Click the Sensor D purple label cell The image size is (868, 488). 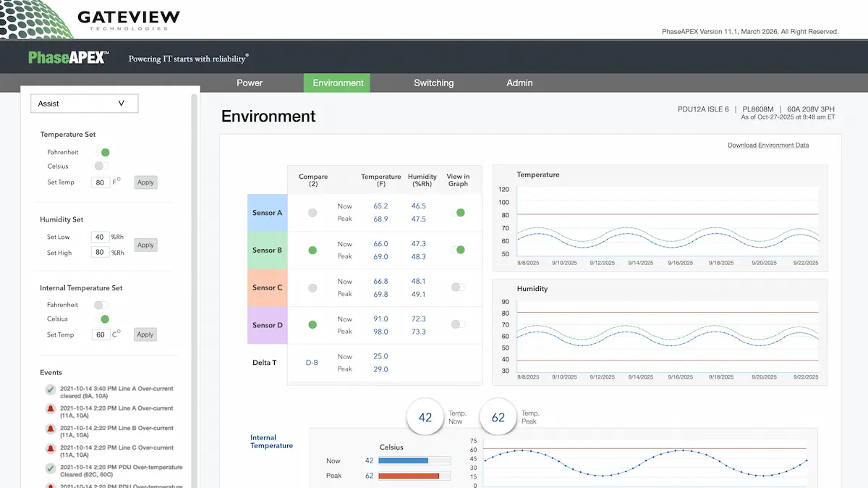[x=268, y=325]
